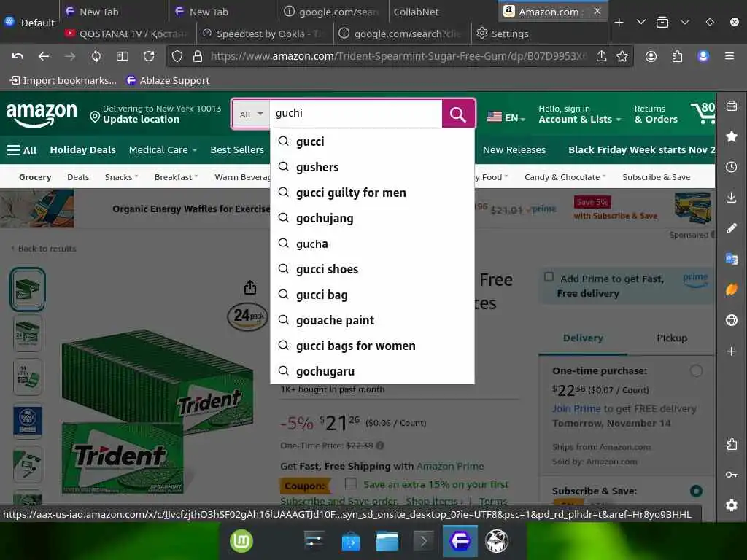
Task: Expand the Snacks grocery dropdown
Action: pos(122,177)
